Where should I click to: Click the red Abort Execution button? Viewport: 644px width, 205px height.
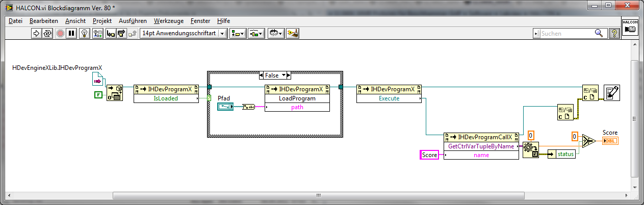[x=60, y=33]
